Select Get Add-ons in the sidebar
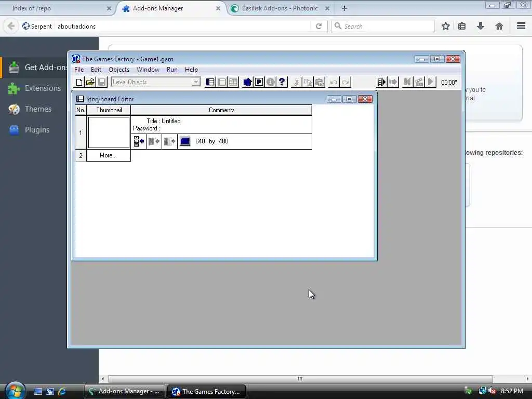The image size is (532, 399). click(35, 68)
